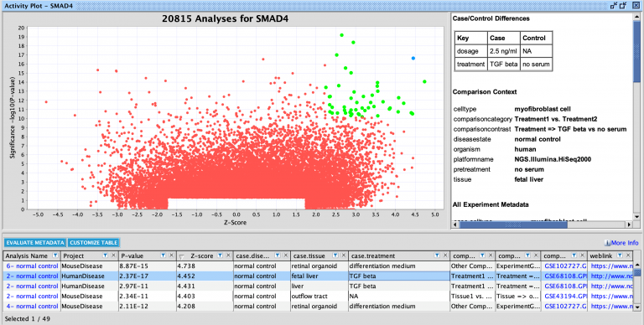Image resolution: width=644 pixels, height=325 pixels.
Task: Select 'HumanDisease' cell in selected row
Action: (90, 276)
